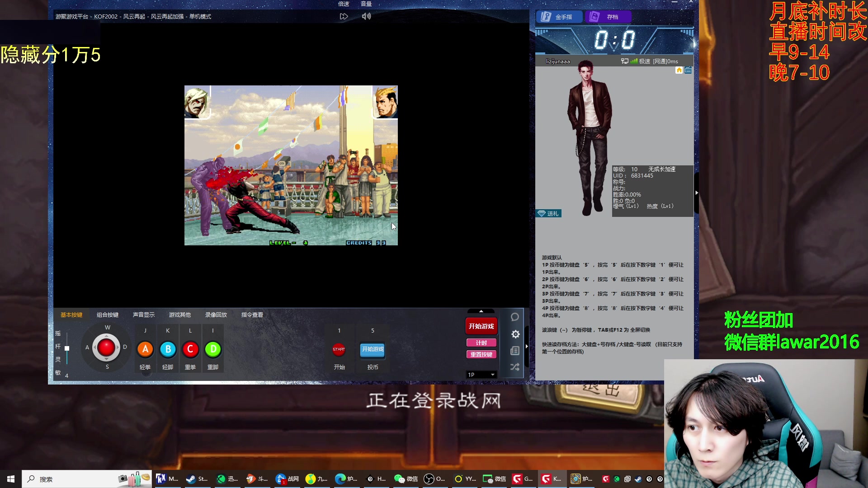Click the home icon on the profile panel

[679, 70]
